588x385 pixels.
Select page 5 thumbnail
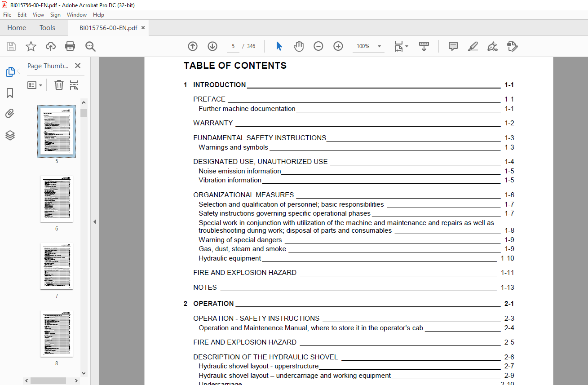57,132
